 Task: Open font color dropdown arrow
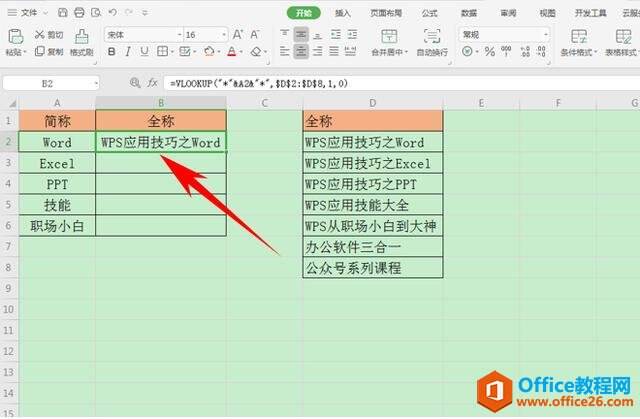242,52
